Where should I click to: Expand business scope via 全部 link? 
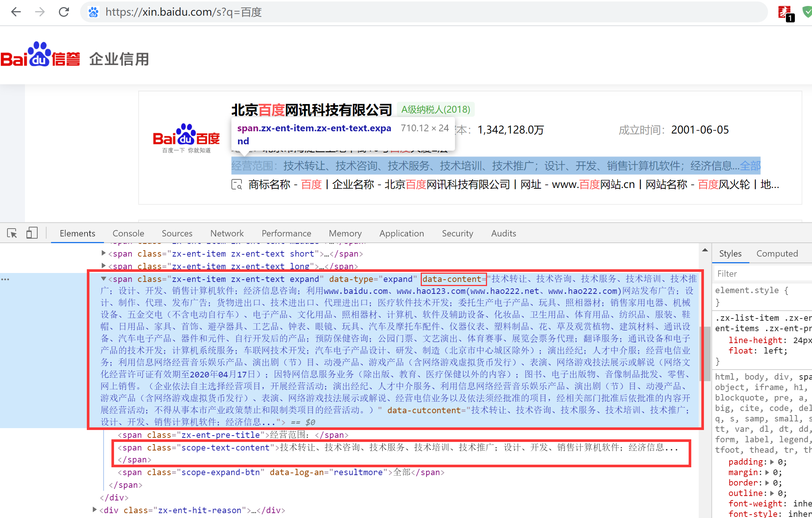click(750, 166)
